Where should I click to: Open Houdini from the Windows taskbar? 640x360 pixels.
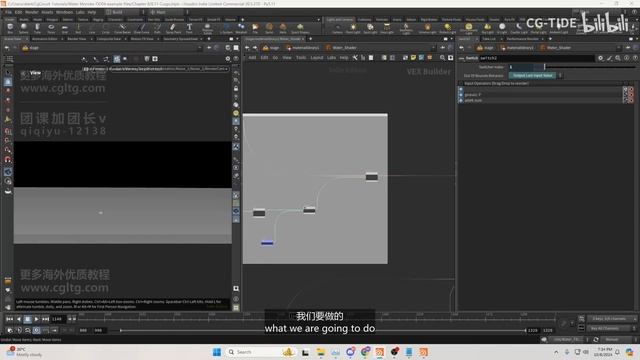tap(380, 352)
